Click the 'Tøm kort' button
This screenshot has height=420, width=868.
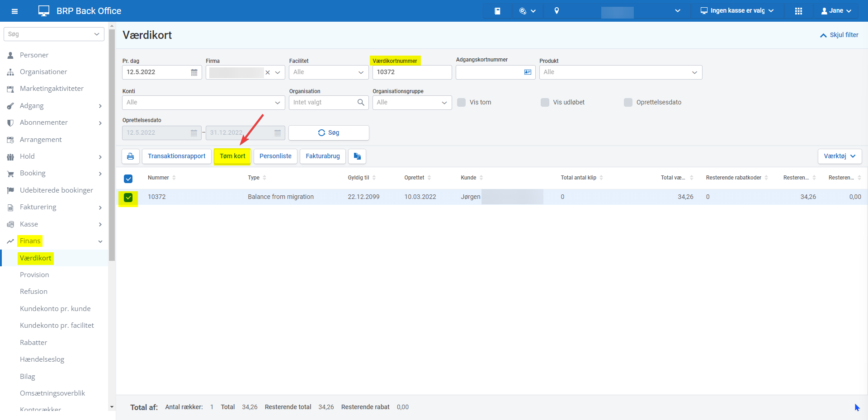(232, 156)
